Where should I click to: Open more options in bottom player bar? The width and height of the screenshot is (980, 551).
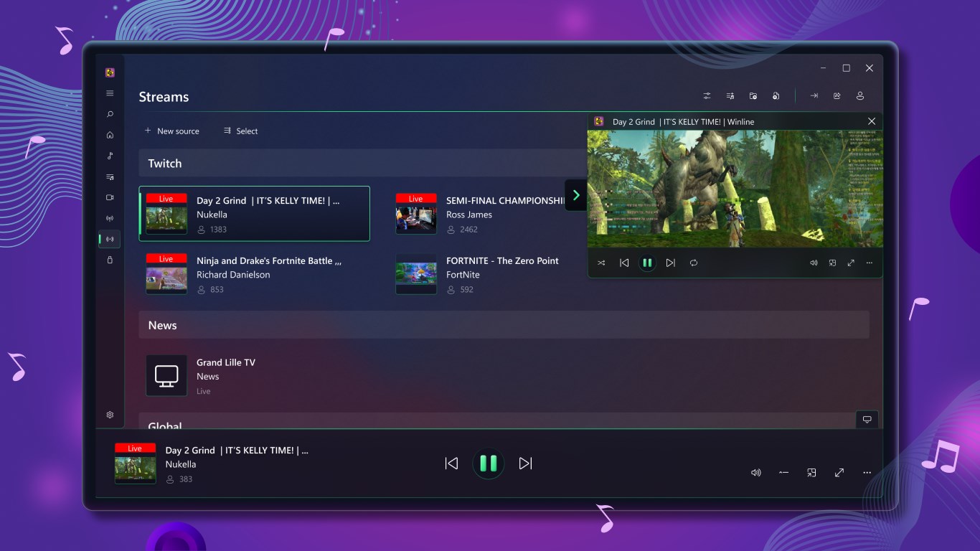[867, 473]
